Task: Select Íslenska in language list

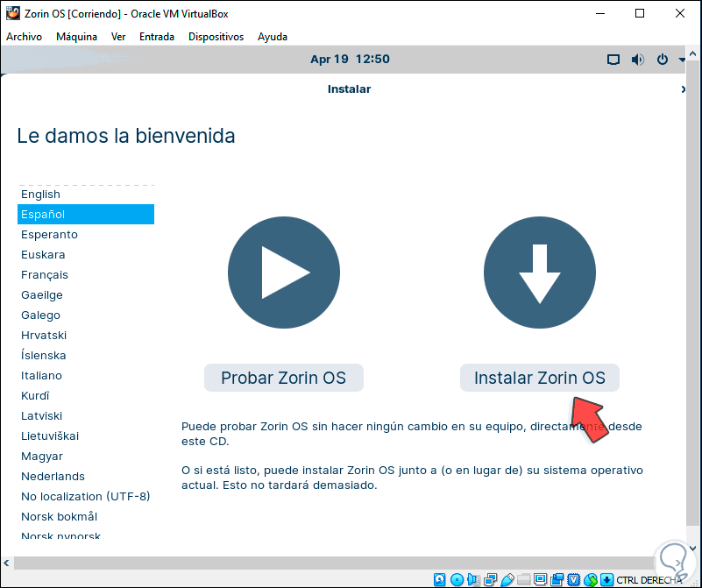Action: 86,355
